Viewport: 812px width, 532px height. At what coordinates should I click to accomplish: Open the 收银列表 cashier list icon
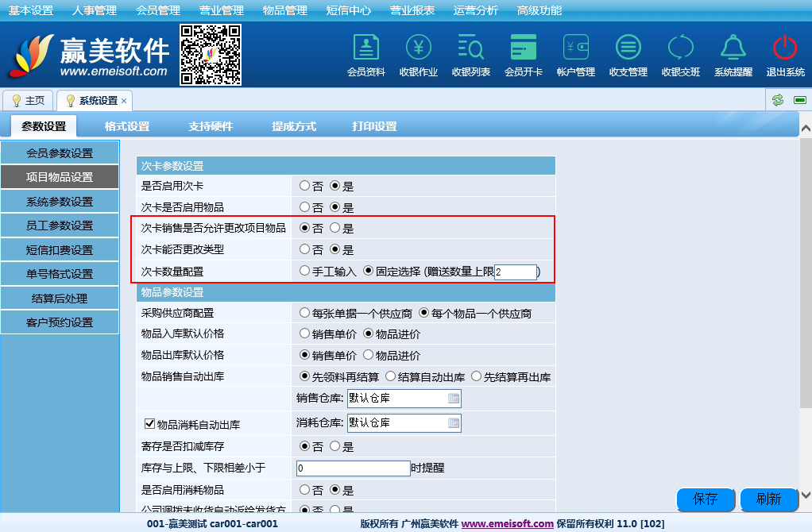pyautogui.click(x=471, y=56)
